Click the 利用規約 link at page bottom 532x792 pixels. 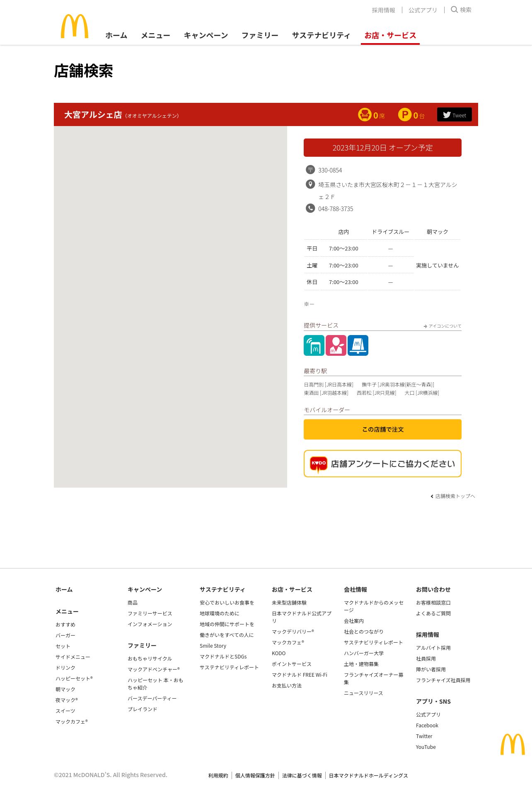tap(218, 775)
